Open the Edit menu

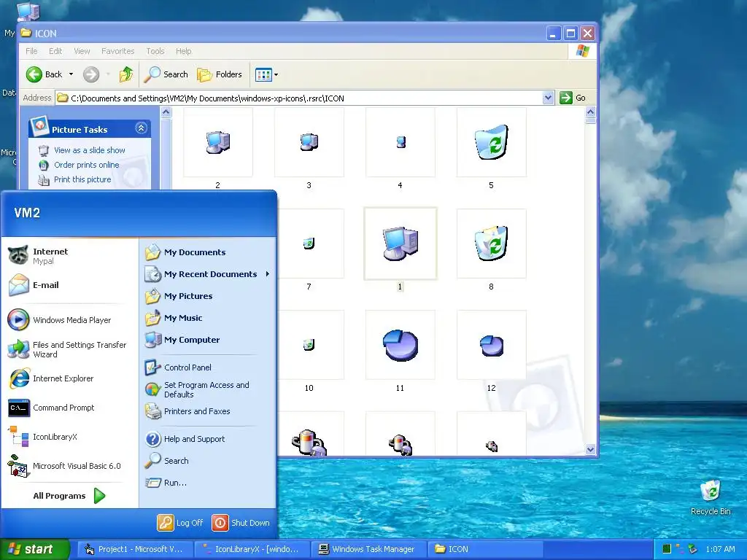pos(55,51)
